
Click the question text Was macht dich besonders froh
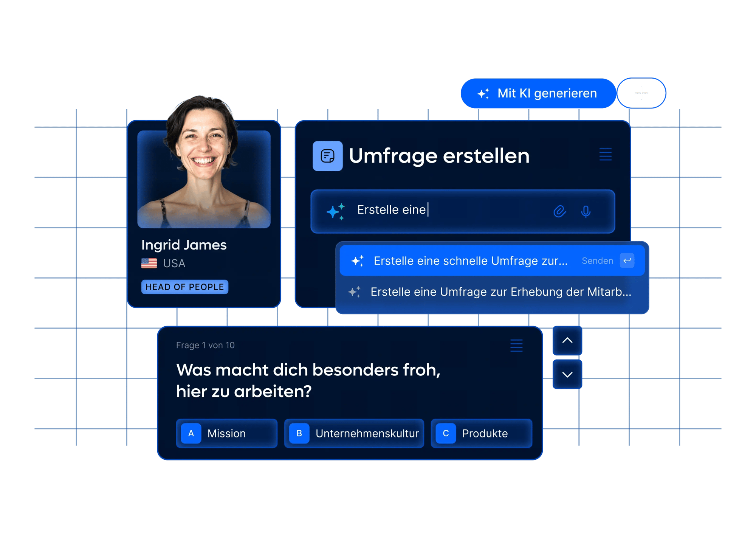308,380
